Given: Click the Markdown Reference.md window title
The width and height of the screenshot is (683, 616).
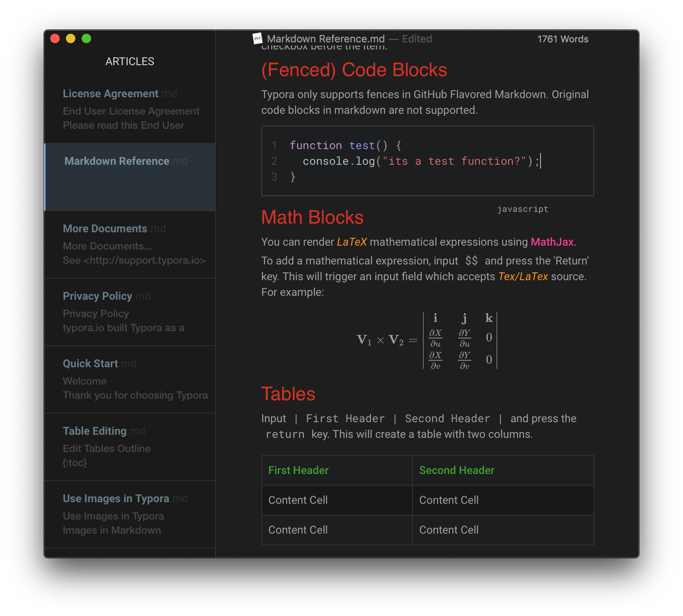Looking at the screenshot, I should coord(326,38).
